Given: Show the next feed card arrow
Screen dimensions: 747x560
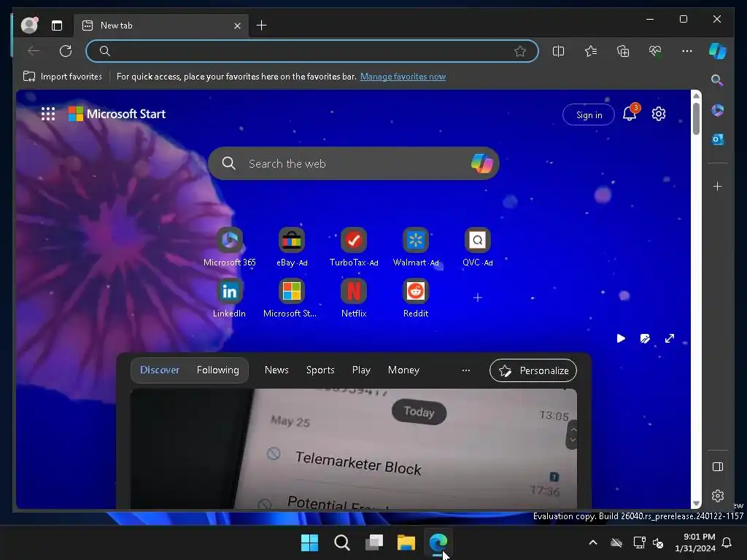Looking at the screenshot, I should coord(573,440).
